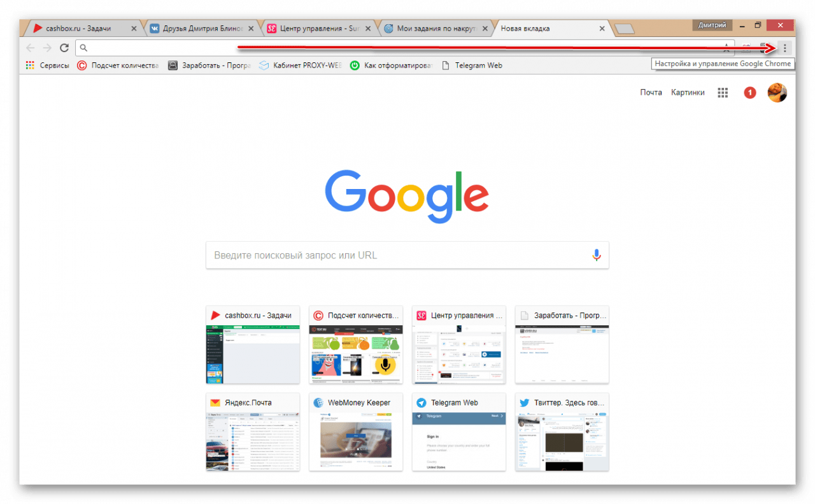The height and width of the screenshot is (504, 815).
Task: Open the Google notifications badge
Action: (x=750, y=93)
